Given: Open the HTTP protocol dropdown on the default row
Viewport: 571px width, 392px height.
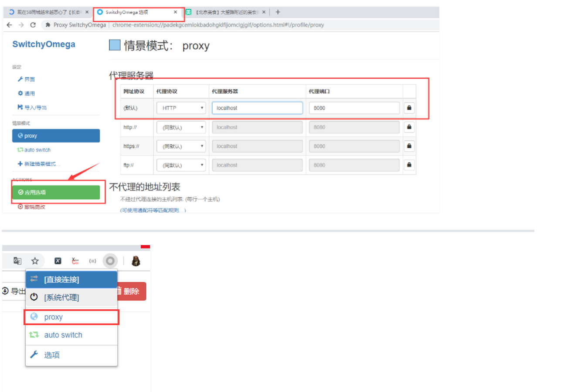Looking at the screenshot, I should 180,108.
